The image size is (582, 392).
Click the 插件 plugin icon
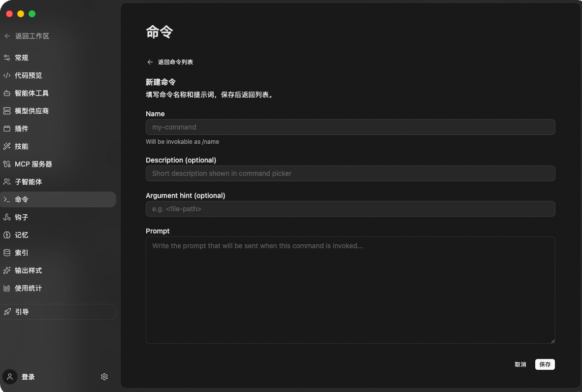pyautogui.click(x=7, y=129)
